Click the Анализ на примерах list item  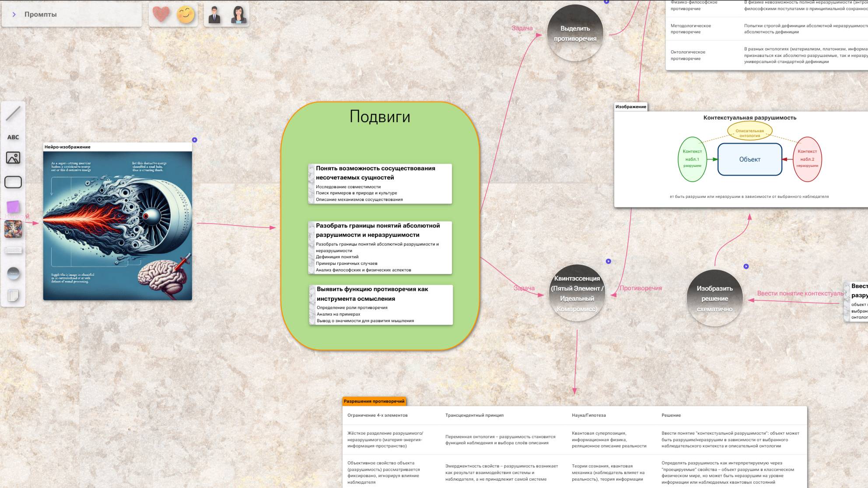tap(338, 314)
